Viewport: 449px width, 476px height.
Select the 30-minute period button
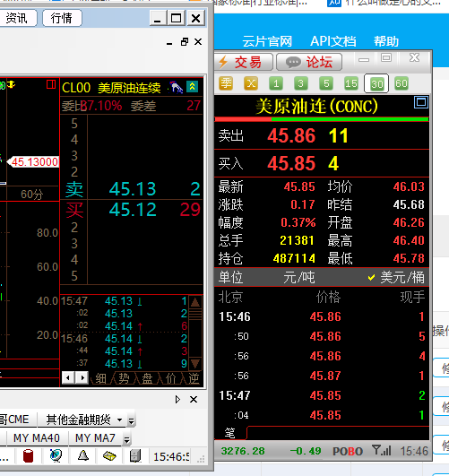tap(376, 83)
